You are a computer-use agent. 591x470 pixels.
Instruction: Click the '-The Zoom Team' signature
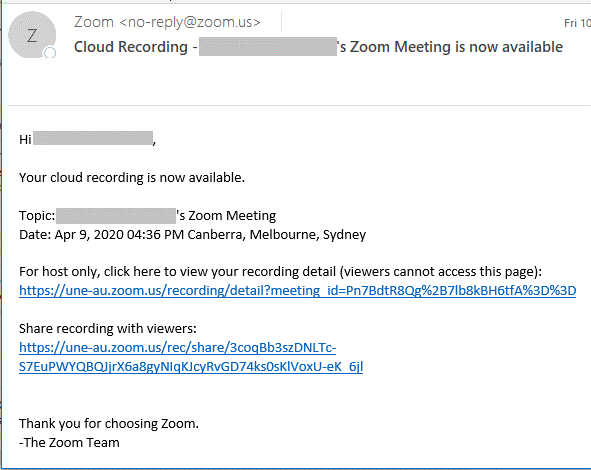[69, 442]
